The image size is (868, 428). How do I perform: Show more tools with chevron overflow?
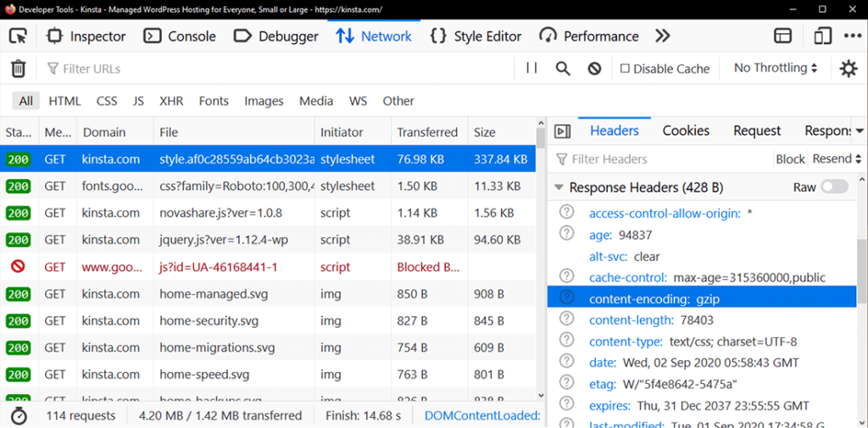click(663, 36)
